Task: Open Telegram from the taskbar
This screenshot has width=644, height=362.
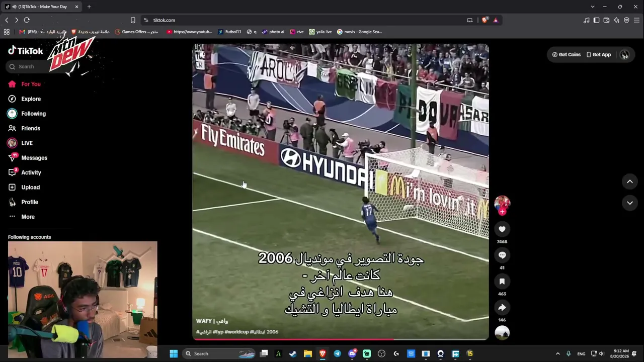Action: [x=337, y=353]
